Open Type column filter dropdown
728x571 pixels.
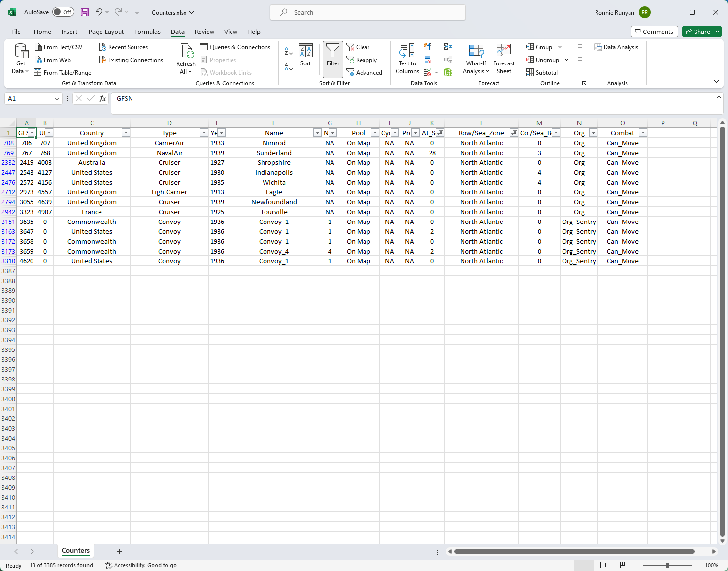(204, 133)
